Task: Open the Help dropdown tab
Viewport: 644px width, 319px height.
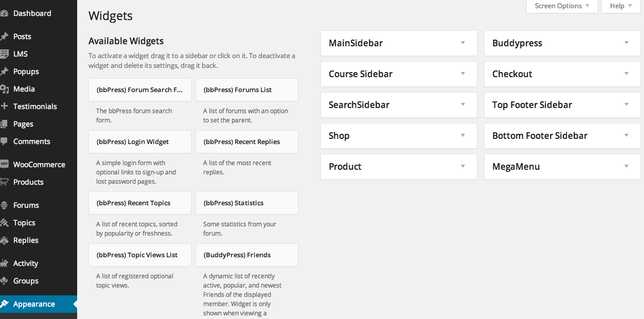Action: click(621, 6)
